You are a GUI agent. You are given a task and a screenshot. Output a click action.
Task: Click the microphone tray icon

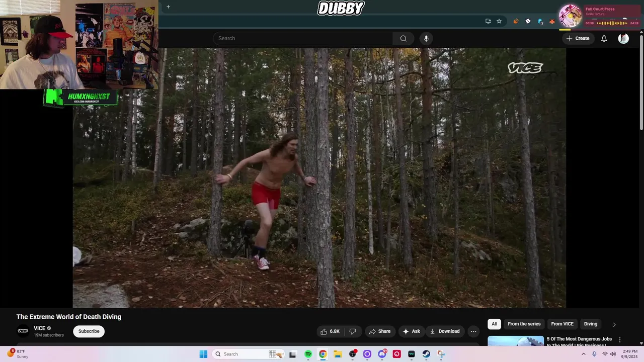(x=594, y=354)
